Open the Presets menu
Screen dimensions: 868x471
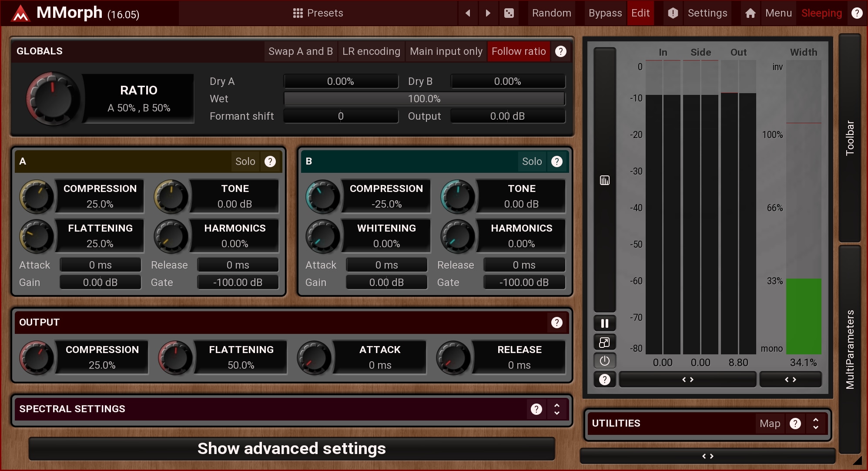click(x=318, y=13)
